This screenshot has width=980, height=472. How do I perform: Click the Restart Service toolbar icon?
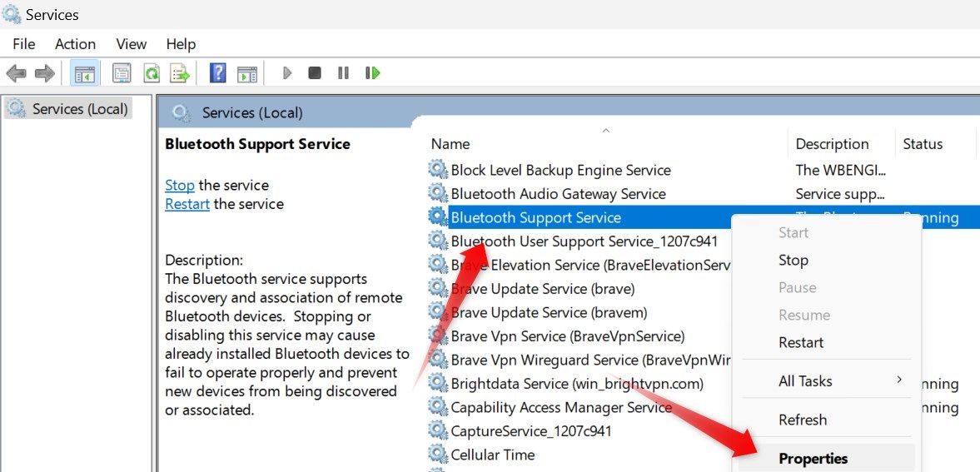pyautogui.click(x=372, y=73)
